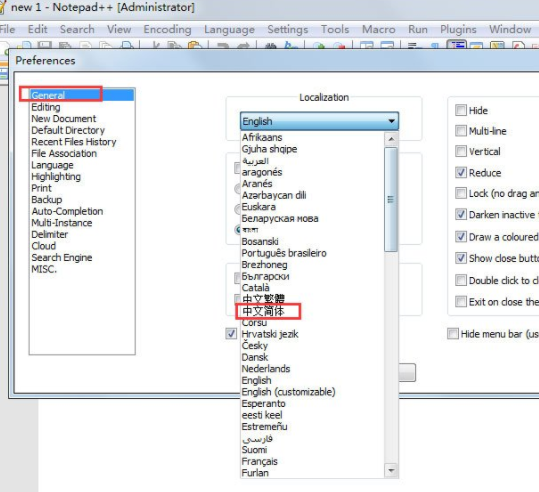
Task: Open the Encoding menu
Action: click(x=167, y=29)
